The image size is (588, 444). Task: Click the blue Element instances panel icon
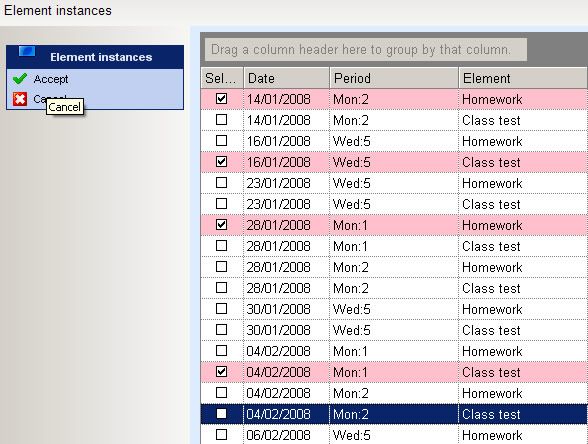tap(27, 51)
